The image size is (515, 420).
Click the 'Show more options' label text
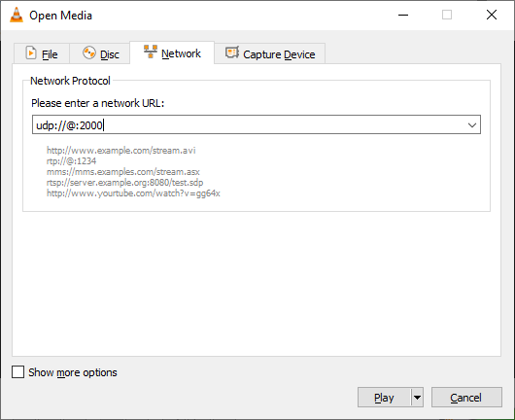[x=73, y=372]
